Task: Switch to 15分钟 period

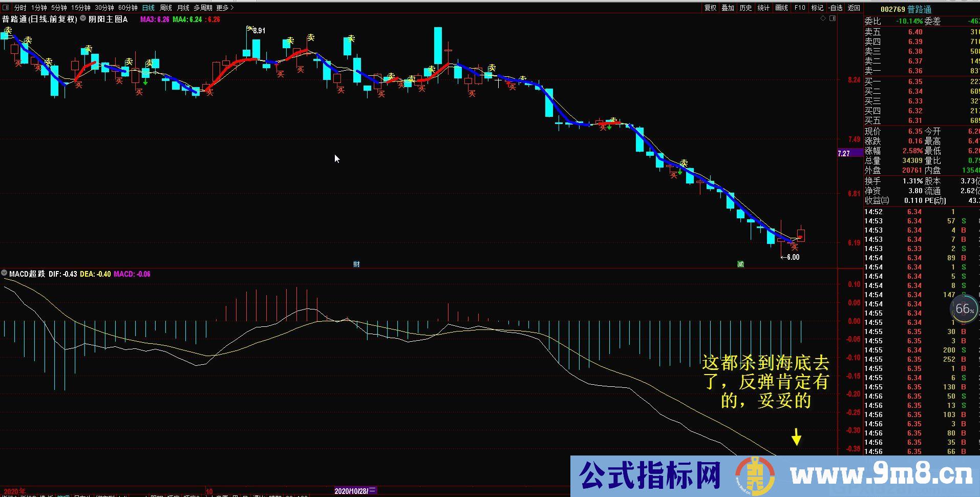Action: 81,8
